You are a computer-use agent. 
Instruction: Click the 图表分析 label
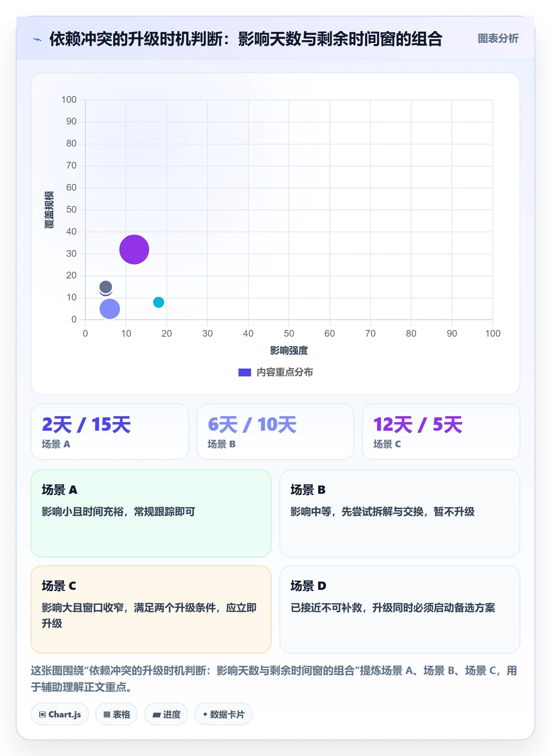(498, 39)
